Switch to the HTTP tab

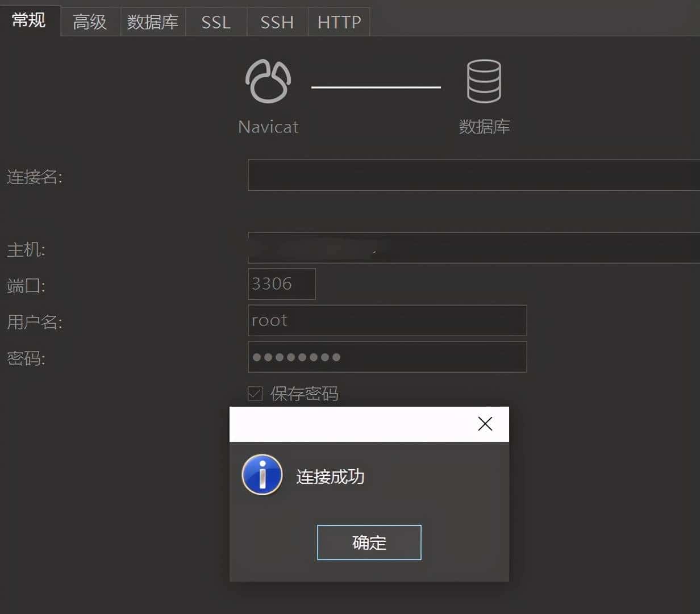339,22
